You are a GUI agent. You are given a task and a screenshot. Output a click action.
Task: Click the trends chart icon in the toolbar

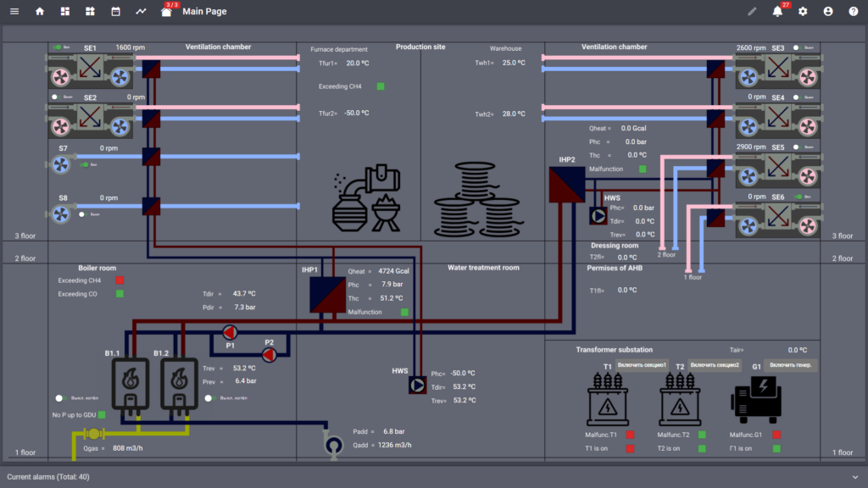[141, 11]
